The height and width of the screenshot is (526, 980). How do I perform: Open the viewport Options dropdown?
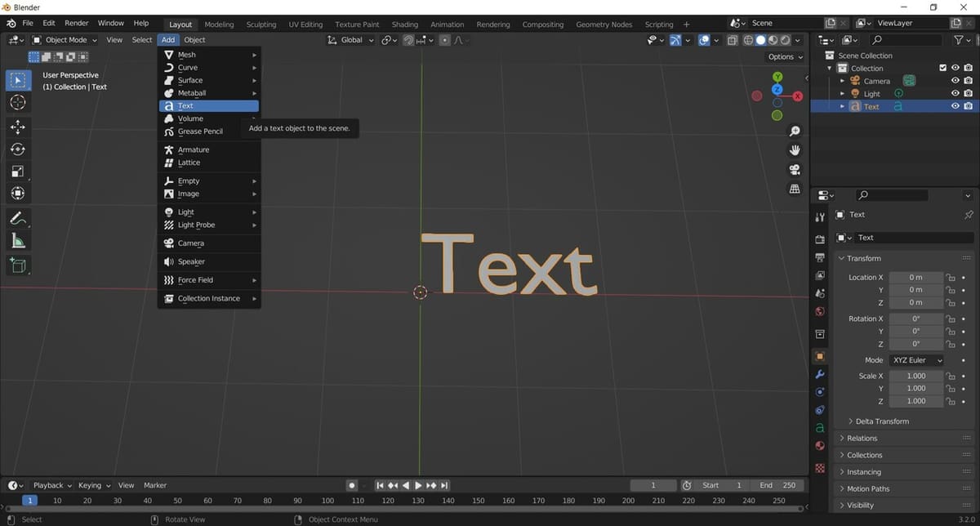[784, 56]
